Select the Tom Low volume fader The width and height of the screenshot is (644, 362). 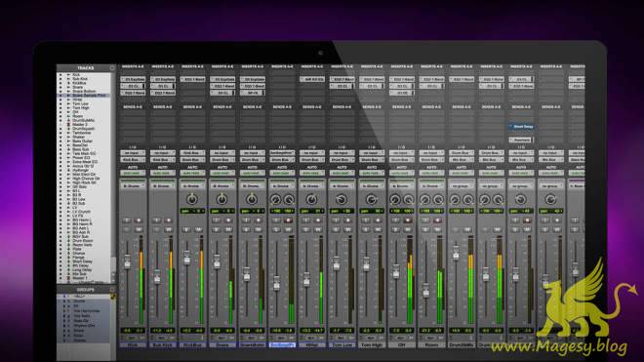pyautogui.click(x=337, y=263)
